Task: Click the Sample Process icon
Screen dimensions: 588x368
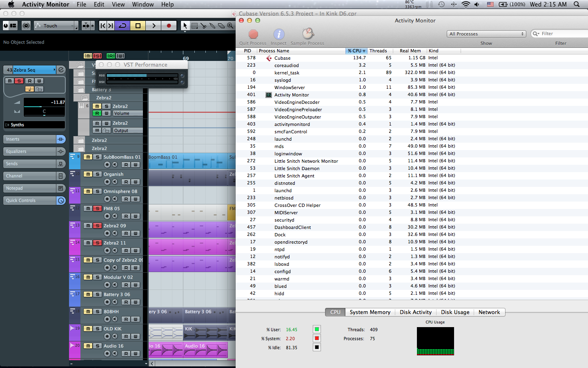Action: pos(308,34)
